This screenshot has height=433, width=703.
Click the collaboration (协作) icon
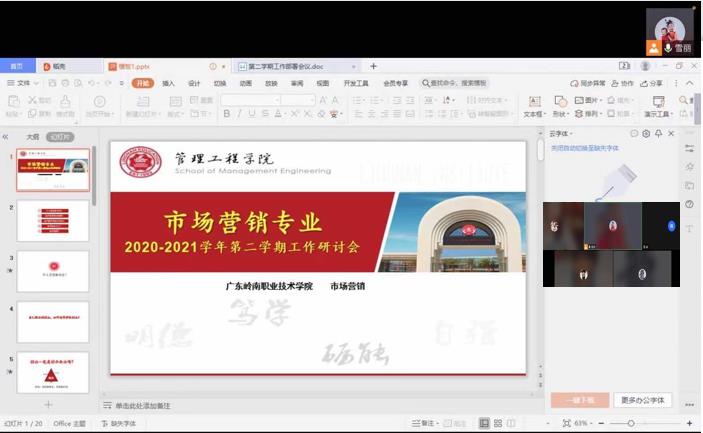click(623, 83)
